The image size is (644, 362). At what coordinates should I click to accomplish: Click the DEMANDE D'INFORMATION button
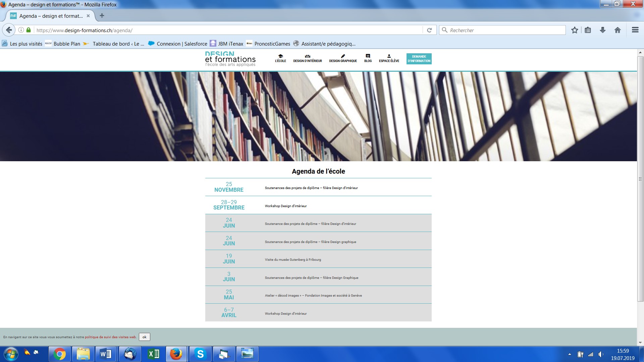(x=419, y=59)
